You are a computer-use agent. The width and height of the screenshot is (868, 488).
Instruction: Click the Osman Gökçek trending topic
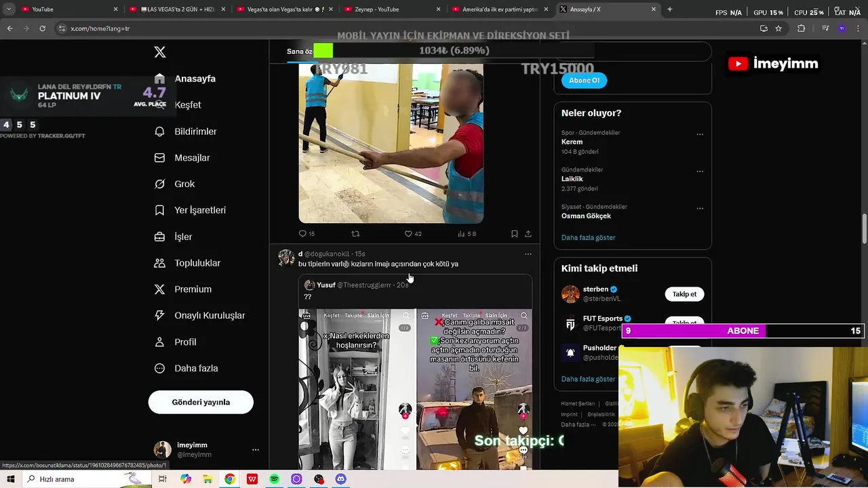pyautogui.click(x=586, y=216)
